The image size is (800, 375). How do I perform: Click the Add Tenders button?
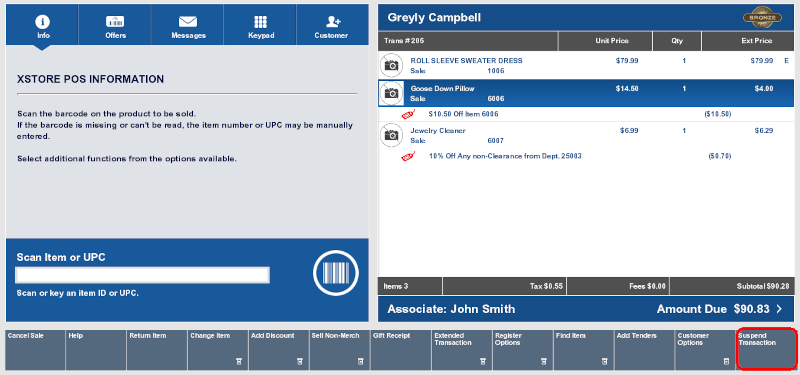coord(644,350)
